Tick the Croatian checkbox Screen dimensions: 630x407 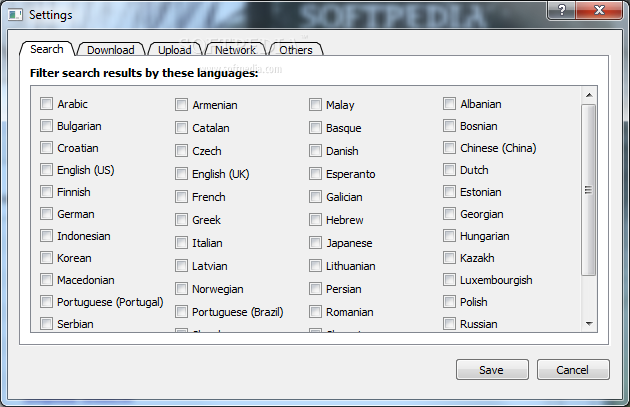pos(46,148)
